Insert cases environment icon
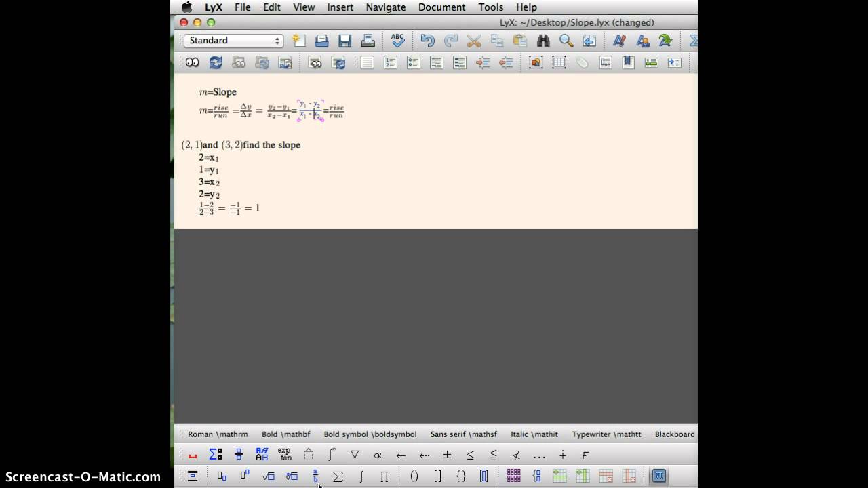 click(536, 476)
